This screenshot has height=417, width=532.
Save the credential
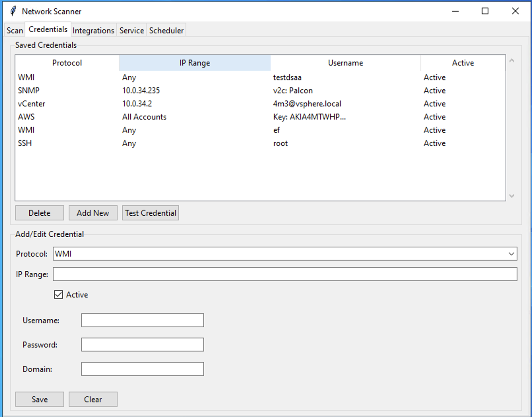[39, 399]
